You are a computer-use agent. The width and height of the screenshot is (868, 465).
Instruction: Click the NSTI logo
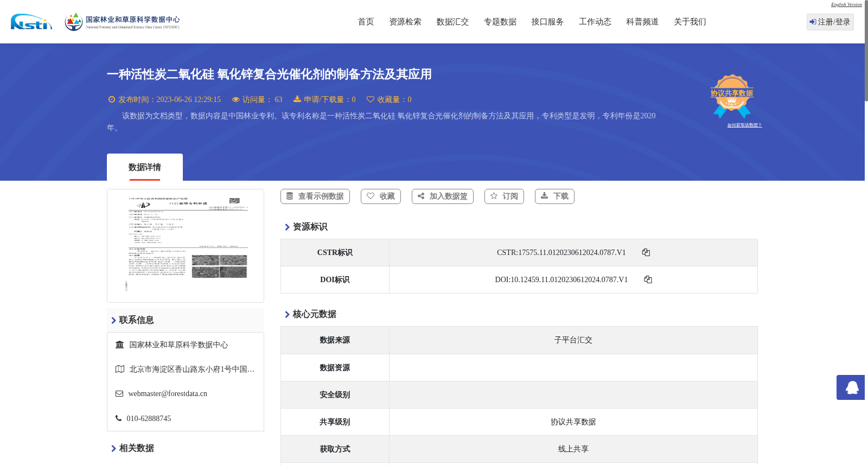(x=31, y=22)
